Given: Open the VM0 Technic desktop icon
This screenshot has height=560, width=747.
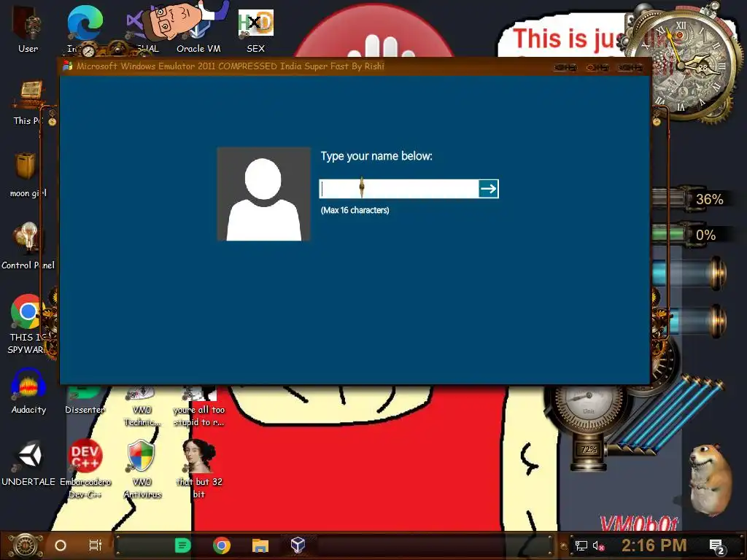Looking at the screenshot, I should point(142,405).
